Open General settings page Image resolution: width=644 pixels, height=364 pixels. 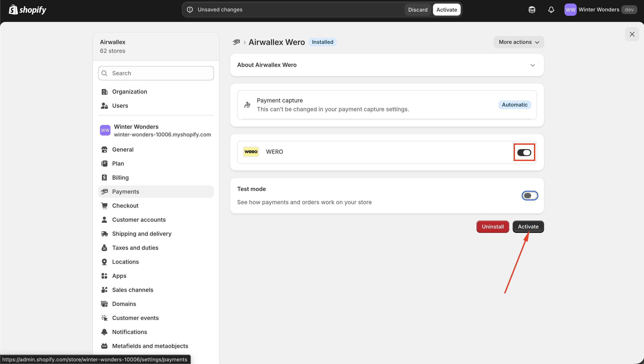(156, 150)
